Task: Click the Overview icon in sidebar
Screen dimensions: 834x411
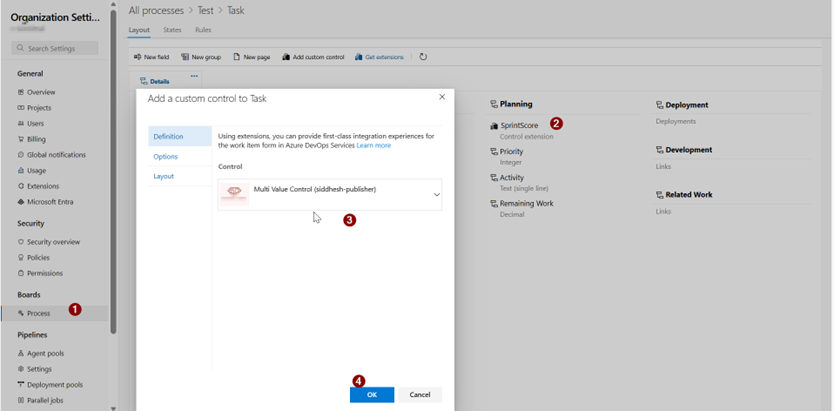Action: [21, 92]
